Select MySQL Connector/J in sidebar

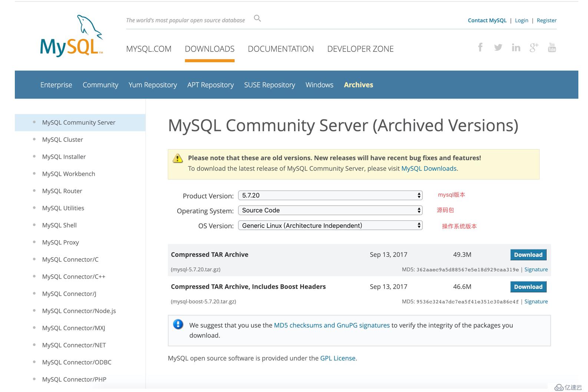(x=69, y=294)
